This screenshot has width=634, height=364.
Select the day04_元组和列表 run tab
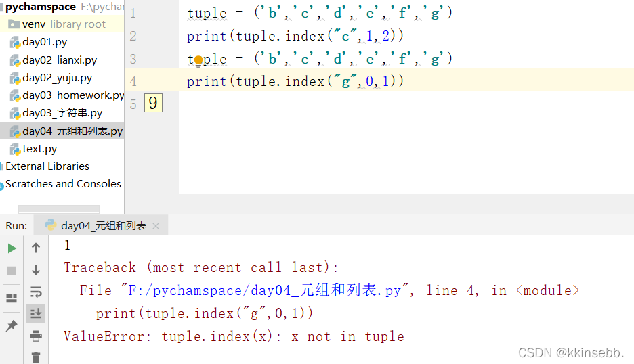tap(101, 225)
